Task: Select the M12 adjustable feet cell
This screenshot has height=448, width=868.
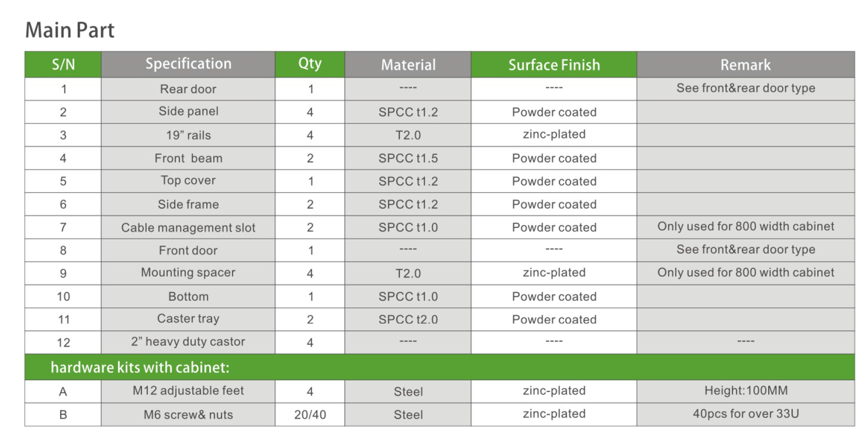Action: pos(188,391)
